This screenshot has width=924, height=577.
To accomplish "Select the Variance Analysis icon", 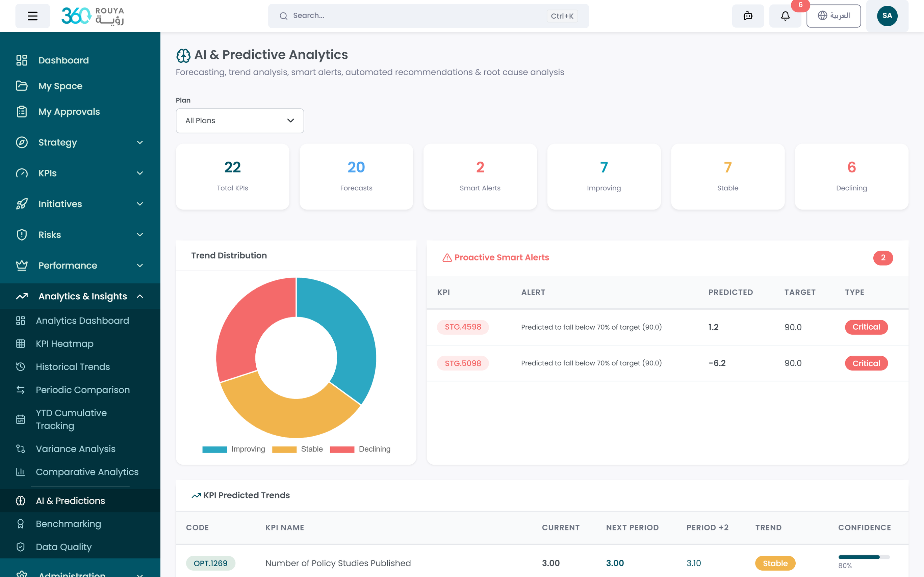I will [21, 449].
